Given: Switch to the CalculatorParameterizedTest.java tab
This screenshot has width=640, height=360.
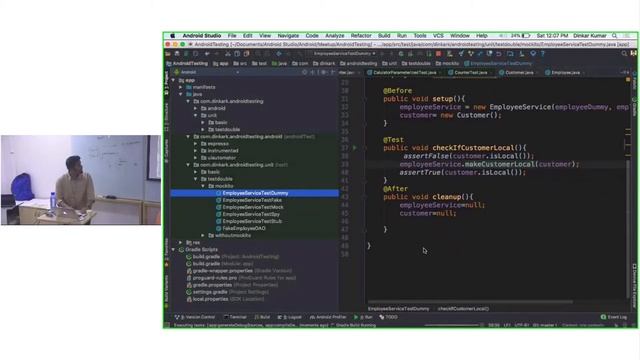Looking at the screenshot, I should (x=403, y=72).
